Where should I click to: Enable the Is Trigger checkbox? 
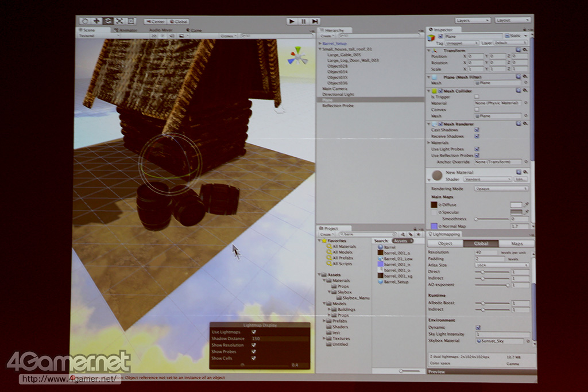pyautogui.click(x=477, y=96)
